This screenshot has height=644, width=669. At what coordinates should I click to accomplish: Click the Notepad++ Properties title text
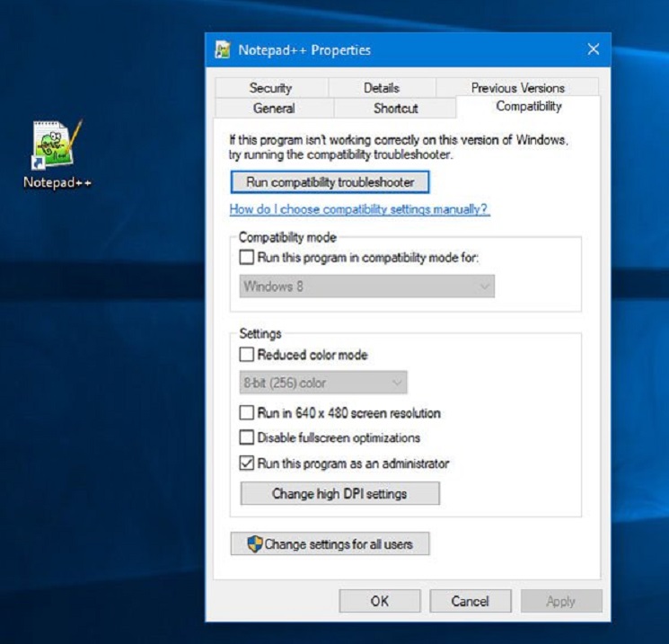click(x=304, y=50)
